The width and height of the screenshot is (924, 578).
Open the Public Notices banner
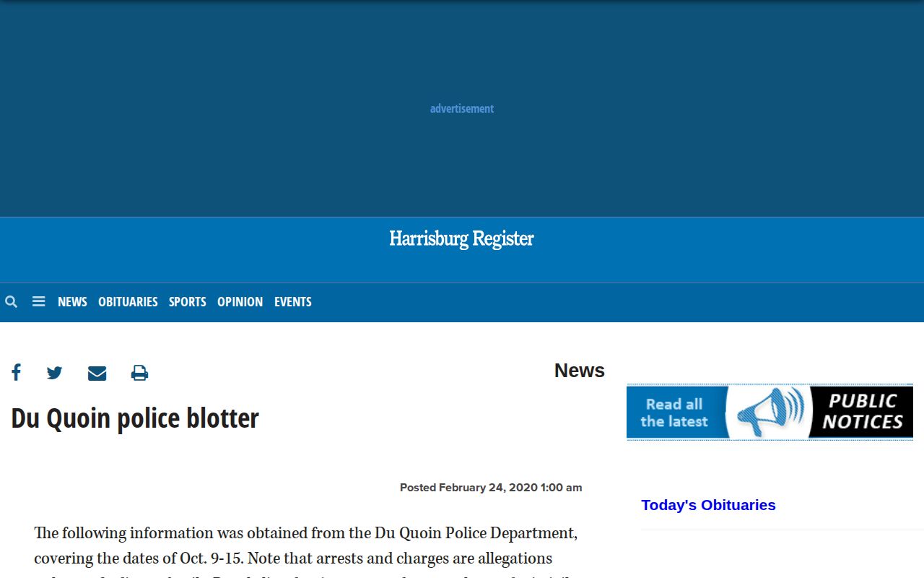click(770, 412)
